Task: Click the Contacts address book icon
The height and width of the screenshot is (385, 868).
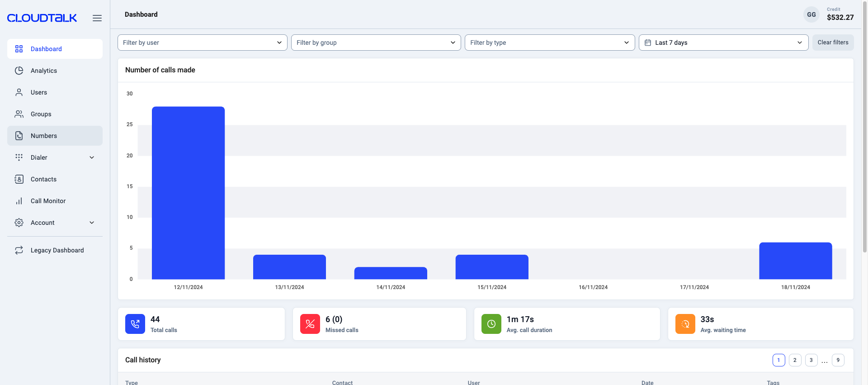Action: 19,179
